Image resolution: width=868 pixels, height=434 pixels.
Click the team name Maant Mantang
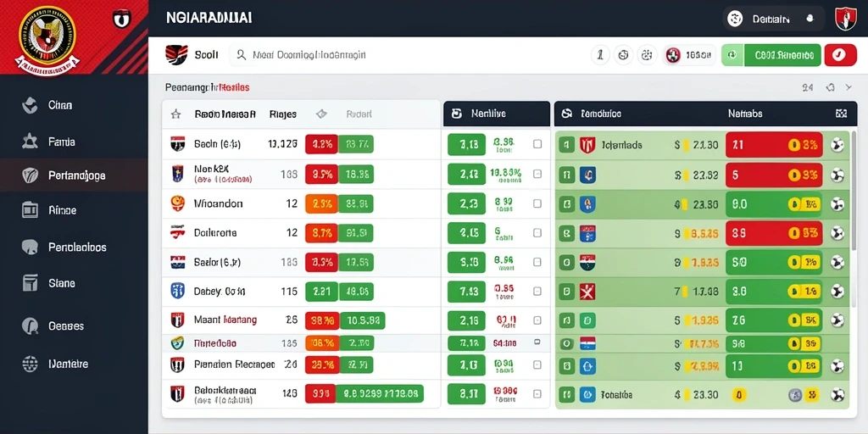tap(225, 320)
